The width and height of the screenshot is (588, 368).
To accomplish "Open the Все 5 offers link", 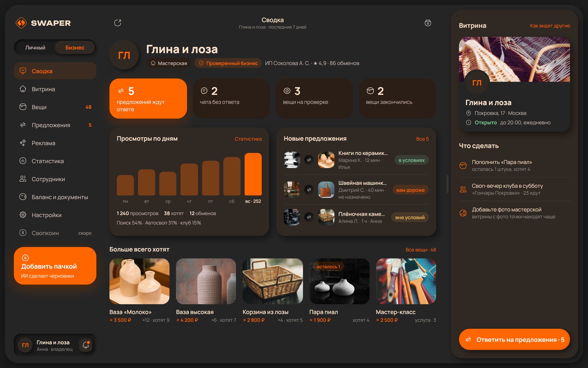I will click(x=422, y=139).
